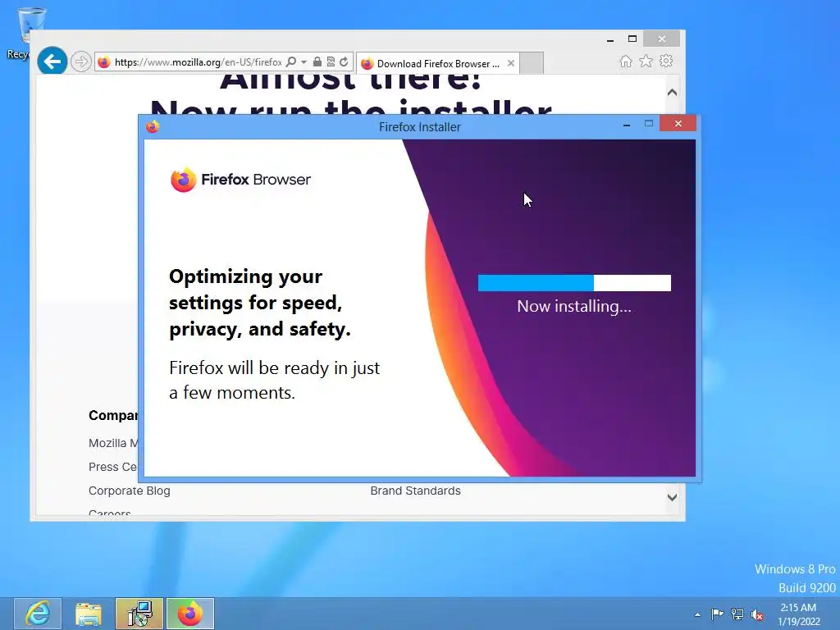Open a new blank tab in Internet Explorer
The image size is (840, 630).
coord(532,63)
